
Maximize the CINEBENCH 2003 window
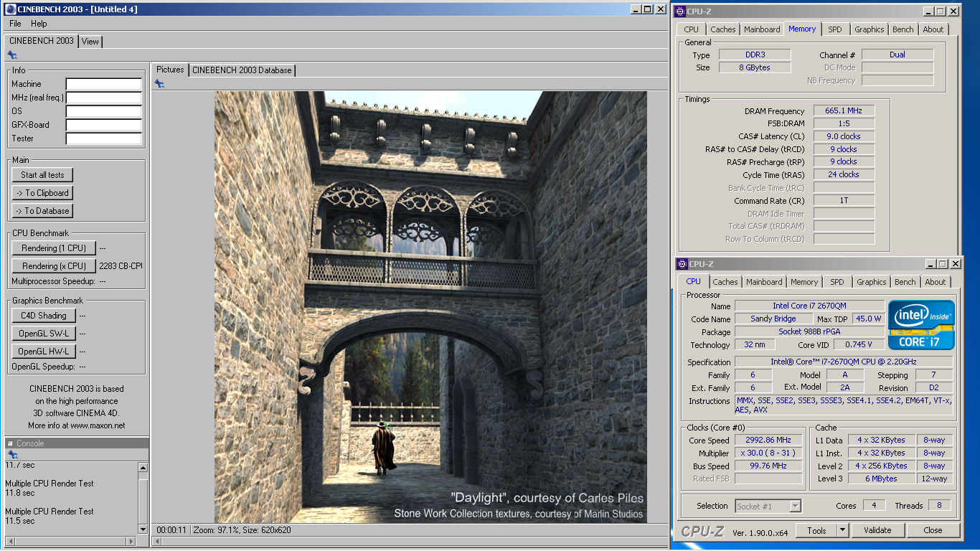coord(648,9)
